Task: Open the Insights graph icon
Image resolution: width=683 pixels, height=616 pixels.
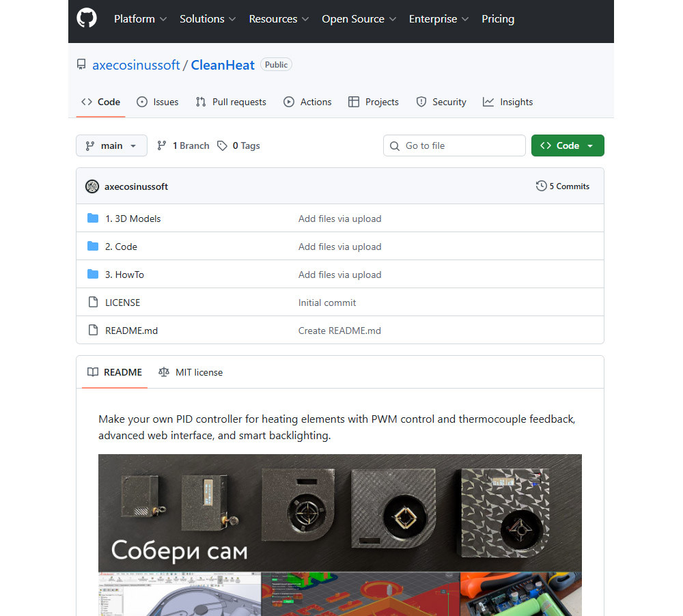Action: point(488,102)
